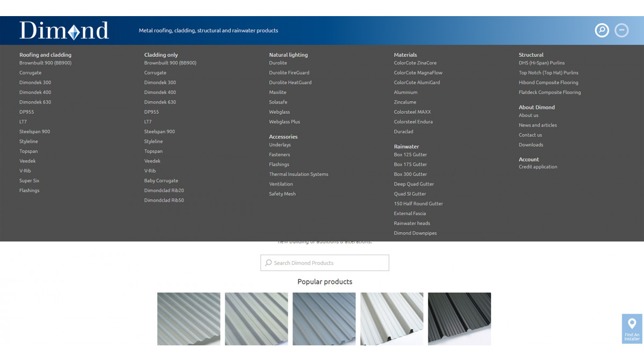Click the magnifying glass search icon in header
The height and width of the screenshot is (362, 644).
602,31
